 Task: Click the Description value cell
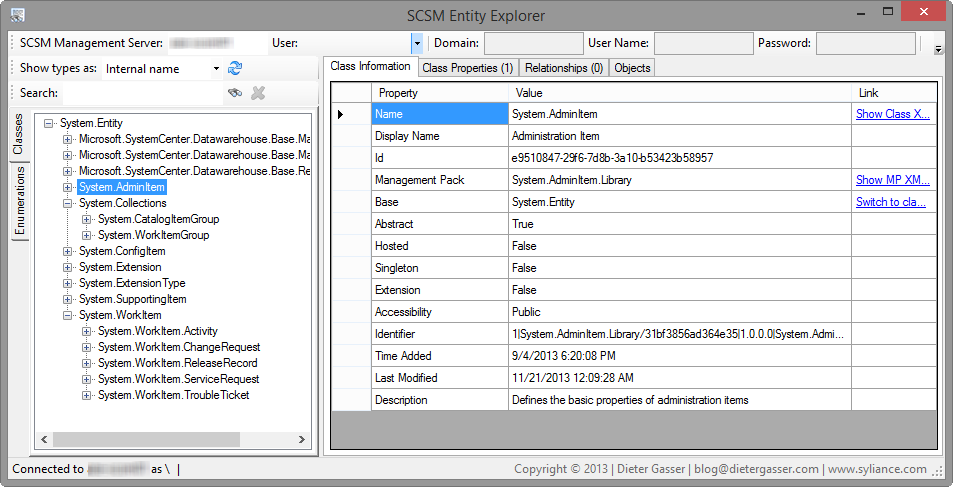[679, 400]
